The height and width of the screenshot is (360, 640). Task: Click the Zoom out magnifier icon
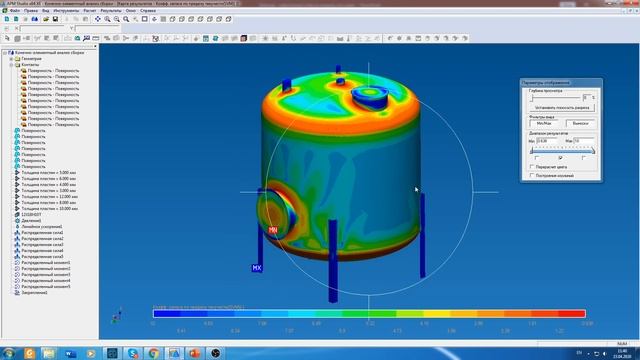(x=117, y=19)
